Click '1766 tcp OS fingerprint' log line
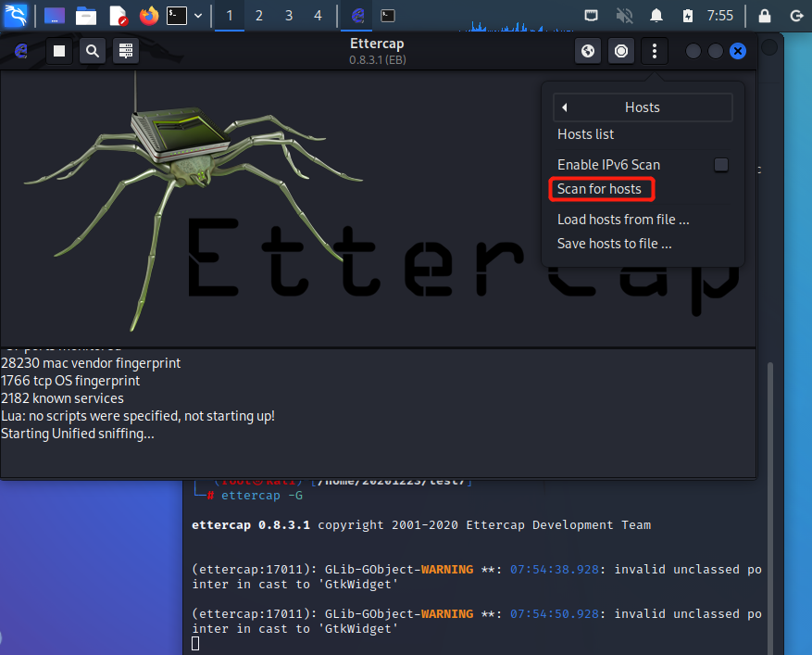The image size is (812, 655). pos(70,381)
